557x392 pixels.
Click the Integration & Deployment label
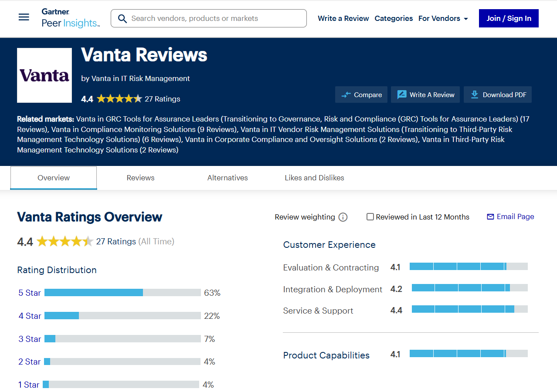point(333,289)
